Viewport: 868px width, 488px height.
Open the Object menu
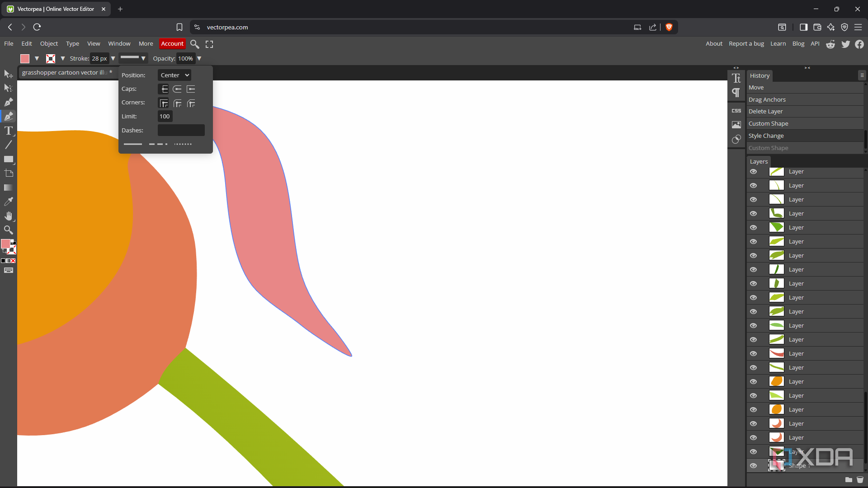click(x=49, y=44)
